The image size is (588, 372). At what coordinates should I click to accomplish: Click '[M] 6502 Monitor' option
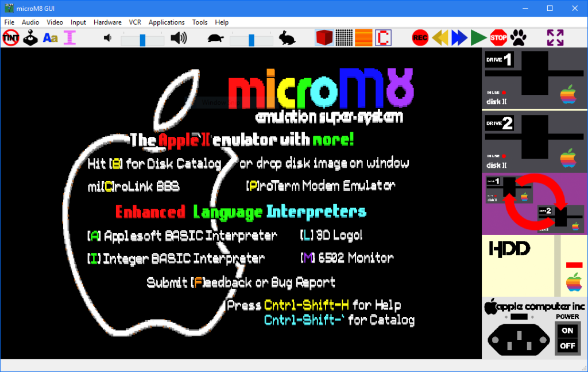[x=347, y=258]
